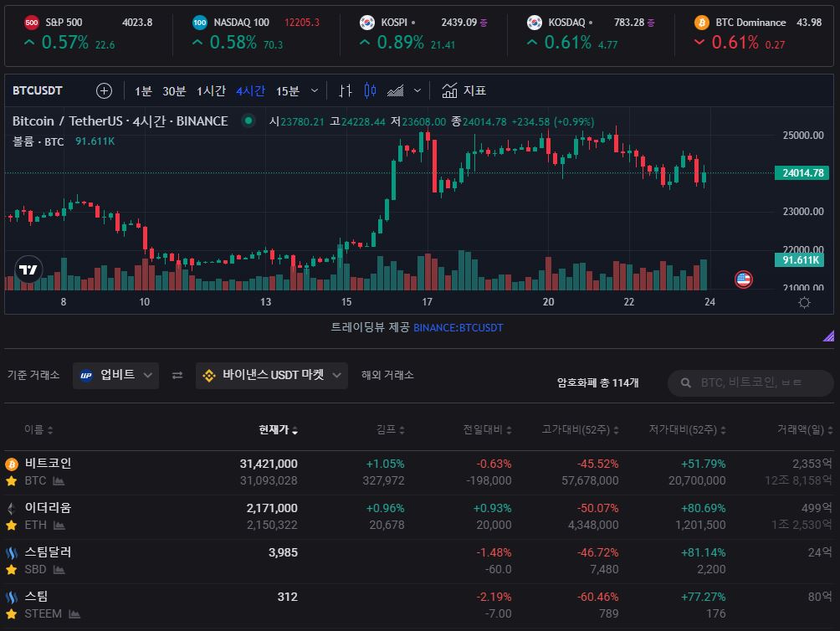Open chart settings gear icon
The width and height of the screenshot is (840, 631).
(x=804, y=303)
